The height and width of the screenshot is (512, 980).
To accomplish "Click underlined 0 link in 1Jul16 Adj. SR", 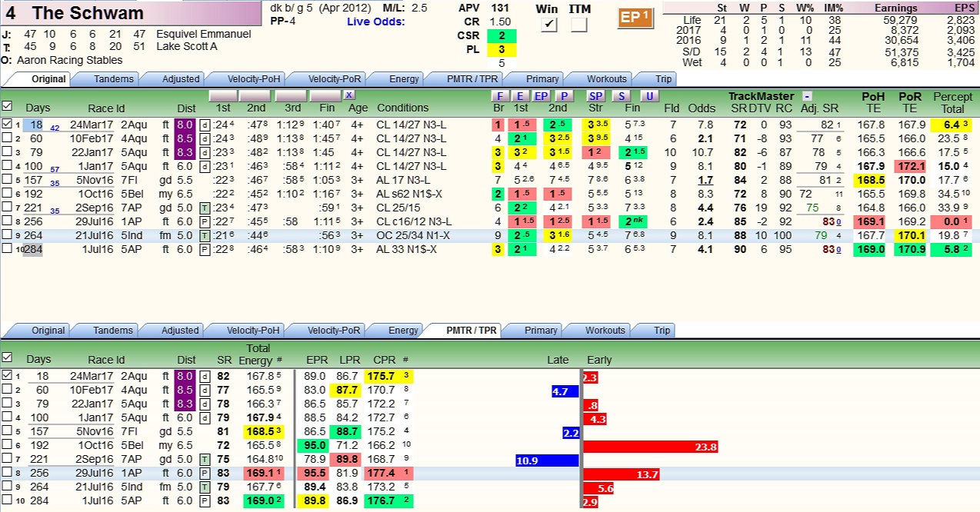I will click(838, 251).
